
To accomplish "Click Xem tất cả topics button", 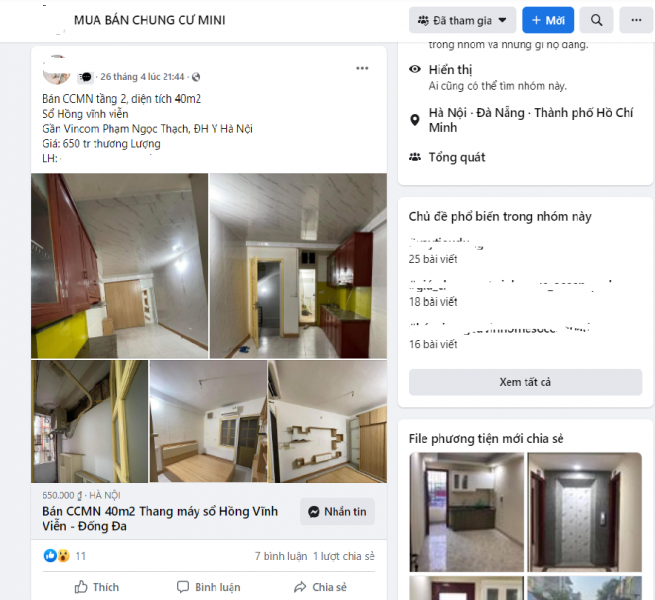I will tap(525, 382).
